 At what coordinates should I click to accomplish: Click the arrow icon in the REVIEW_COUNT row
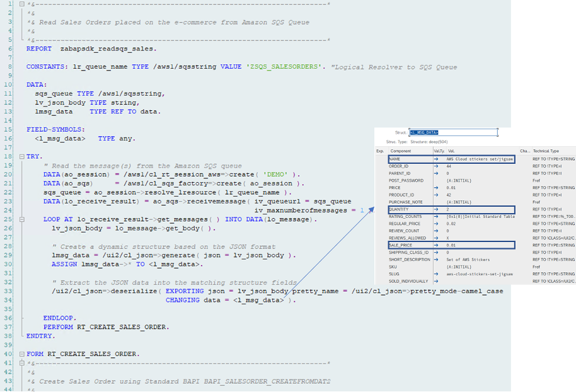pos(436,231)
